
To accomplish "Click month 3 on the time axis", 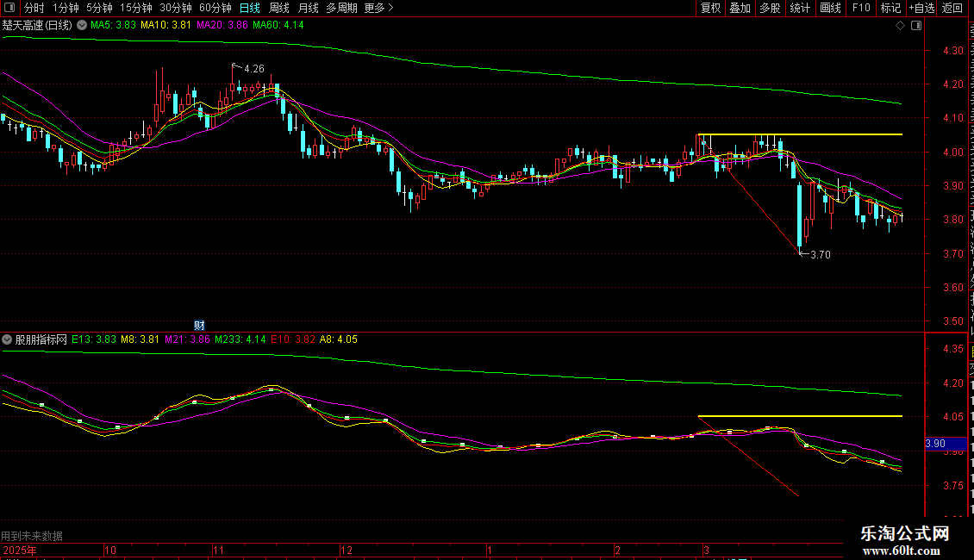I will tap(706, 551).
